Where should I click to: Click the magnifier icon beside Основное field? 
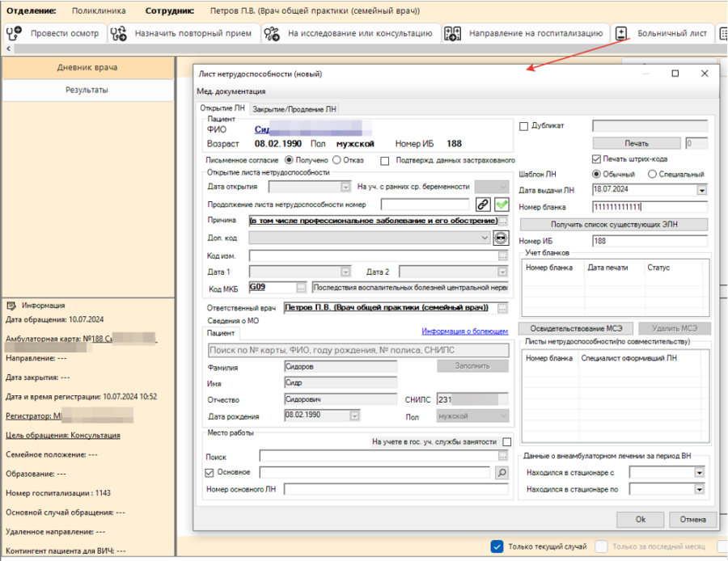[502, 473]
